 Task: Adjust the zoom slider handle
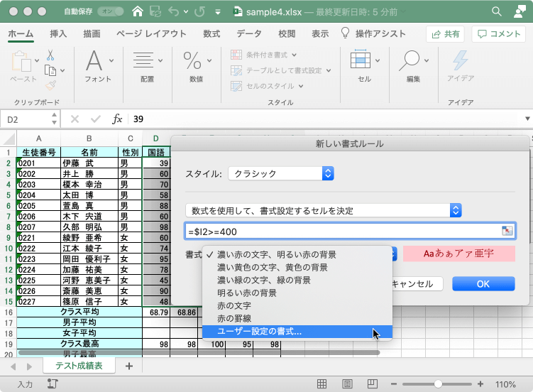tap(438, 384)
